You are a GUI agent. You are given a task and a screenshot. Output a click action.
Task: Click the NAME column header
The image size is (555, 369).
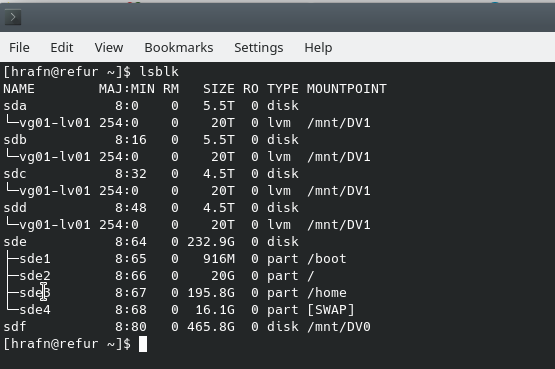tap(19, 89)
